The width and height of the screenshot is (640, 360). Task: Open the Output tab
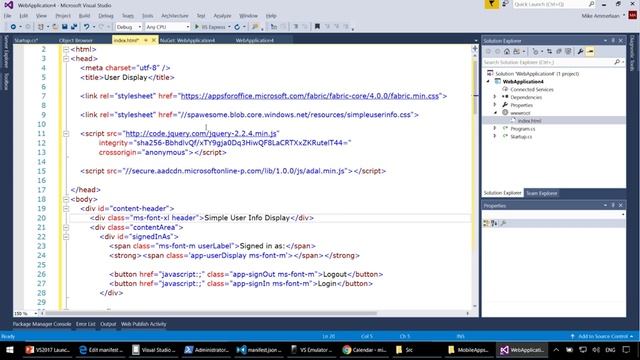(108, 324)
